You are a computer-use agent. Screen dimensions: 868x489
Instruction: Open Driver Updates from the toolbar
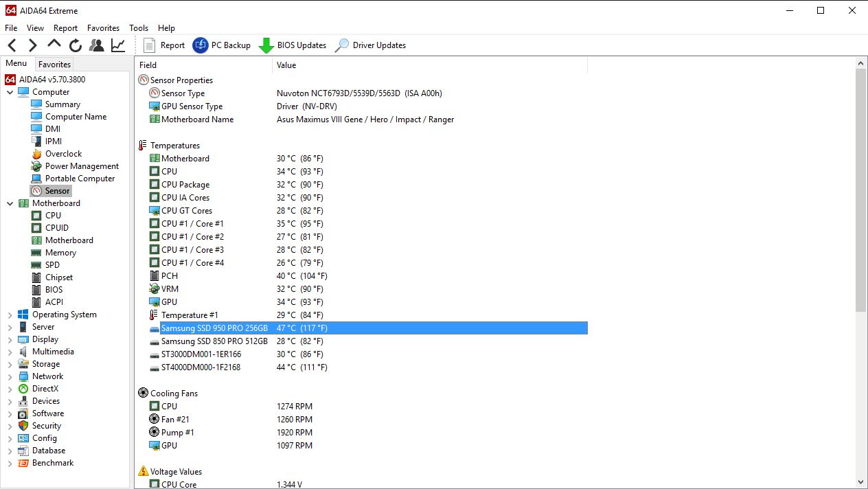click(370, 45)
